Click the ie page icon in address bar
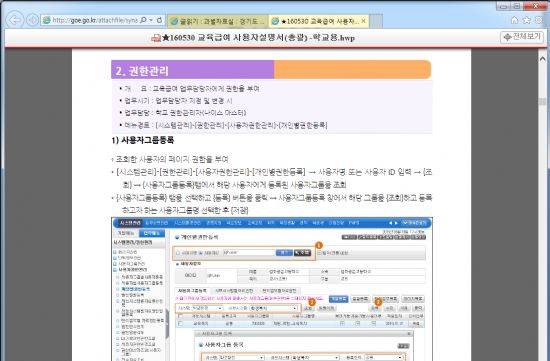This screenshot has width=550, height=361. click(x=47, y=20)
